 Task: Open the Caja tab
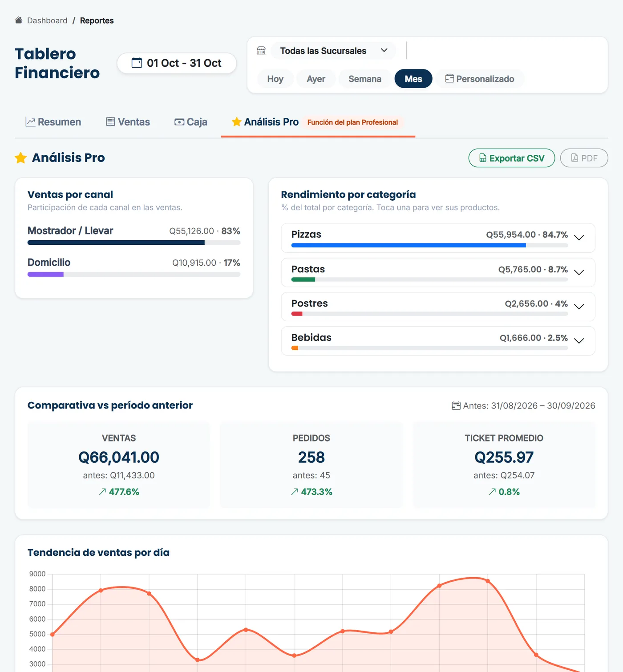(191, 122)
